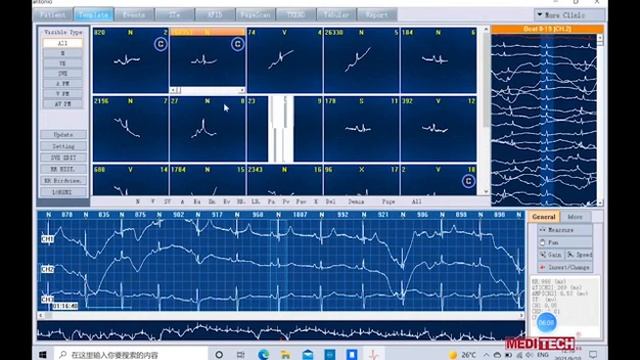Click the Page label below templates
640x360 pixels.
tap(388, 202)
